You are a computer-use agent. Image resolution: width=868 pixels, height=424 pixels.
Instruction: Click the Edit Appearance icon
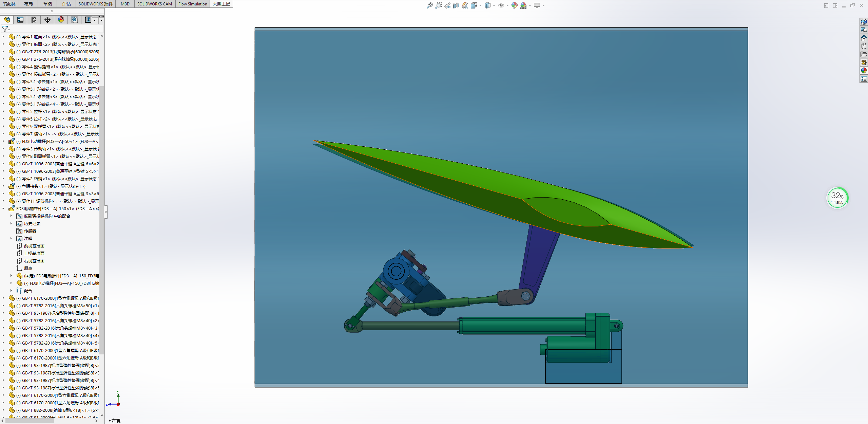point(515,5)
